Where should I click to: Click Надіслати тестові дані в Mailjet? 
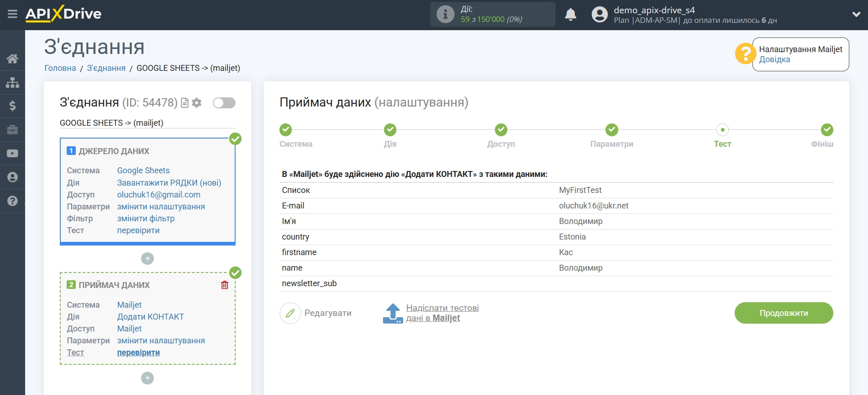pos(442,313)
